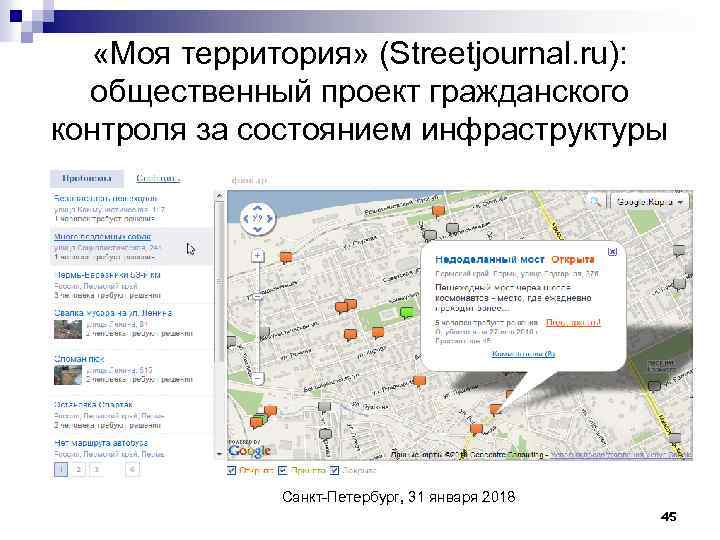The height and width of the screenshot is (540, 720).
Task: Click the map zoom slider handle
Action: coord(258,297)
